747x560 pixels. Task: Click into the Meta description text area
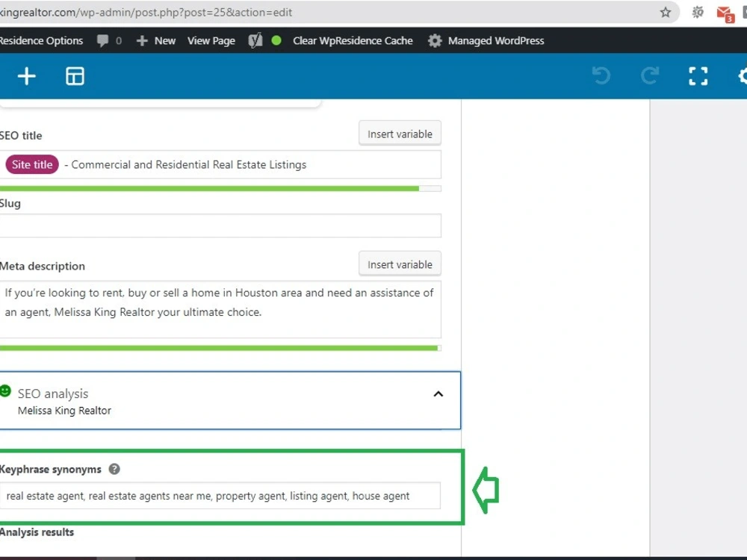pyautogui.click(x=220, y=310)
